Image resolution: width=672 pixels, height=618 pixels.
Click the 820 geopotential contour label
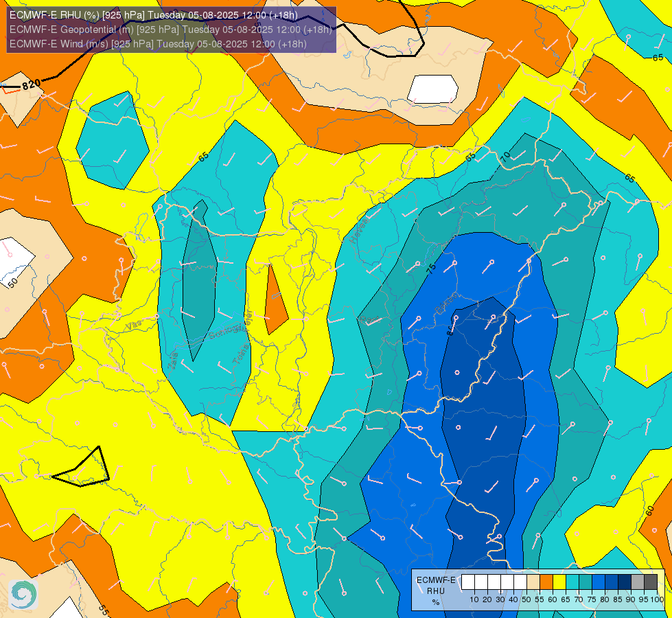click(x=32, y=84)
